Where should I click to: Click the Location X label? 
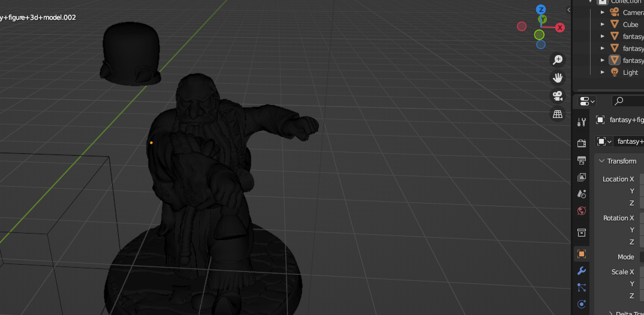618,179
